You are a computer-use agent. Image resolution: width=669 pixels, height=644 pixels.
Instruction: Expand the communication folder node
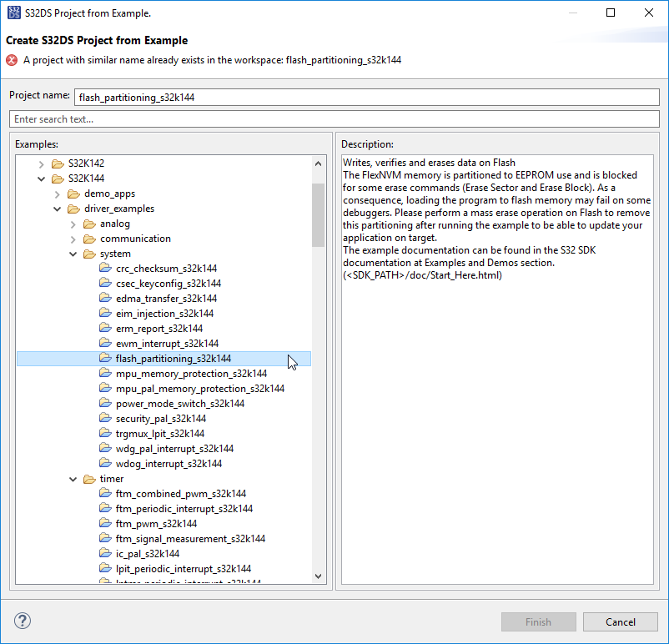click(x=73, y=239)
